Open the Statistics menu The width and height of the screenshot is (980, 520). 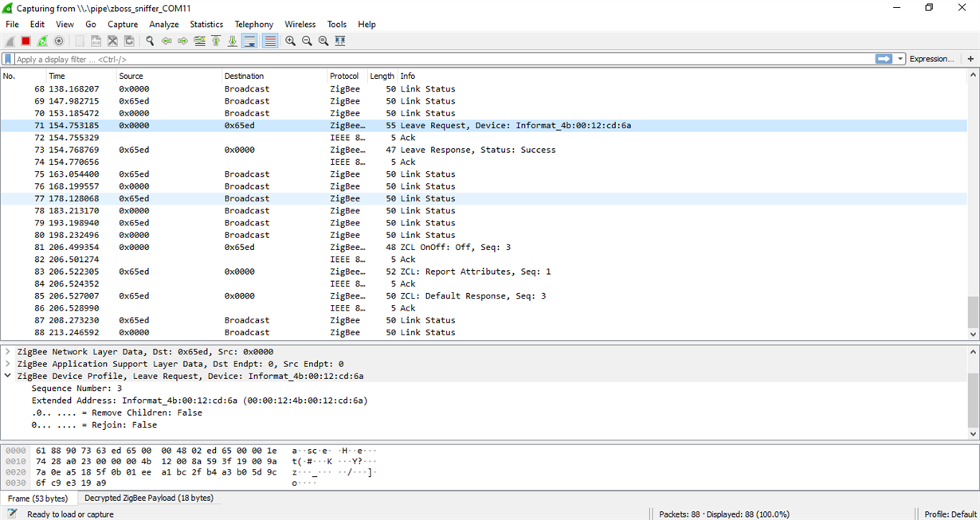click(206, 24)
